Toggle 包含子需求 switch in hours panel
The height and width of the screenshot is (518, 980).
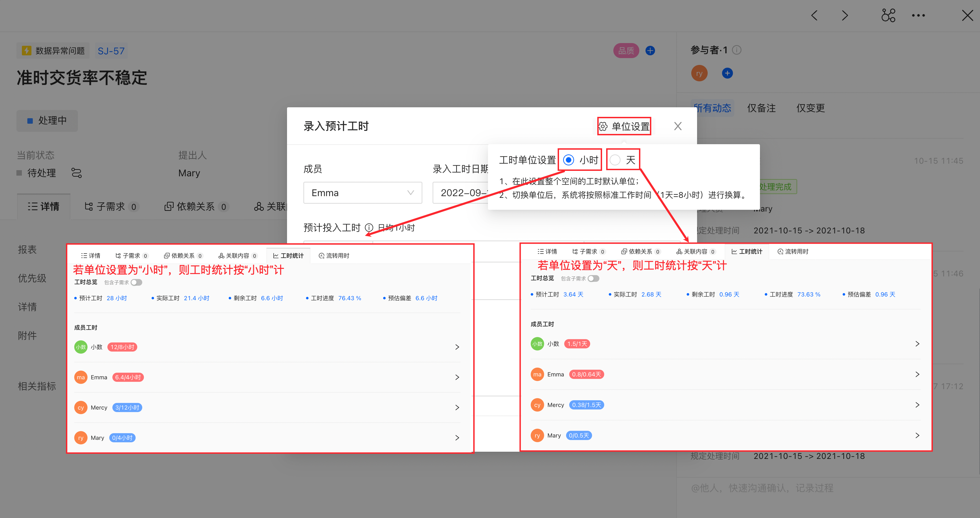point(136,282)
